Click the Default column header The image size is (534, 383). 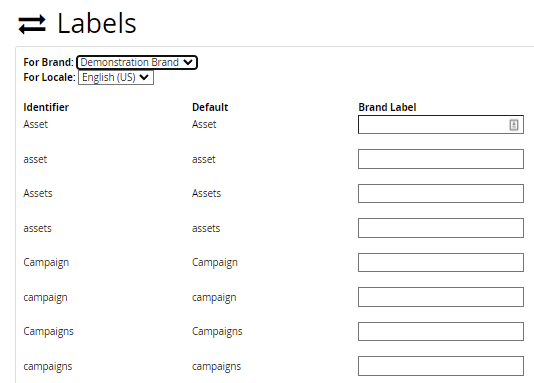pyautogui.click(x=210, y=107)
